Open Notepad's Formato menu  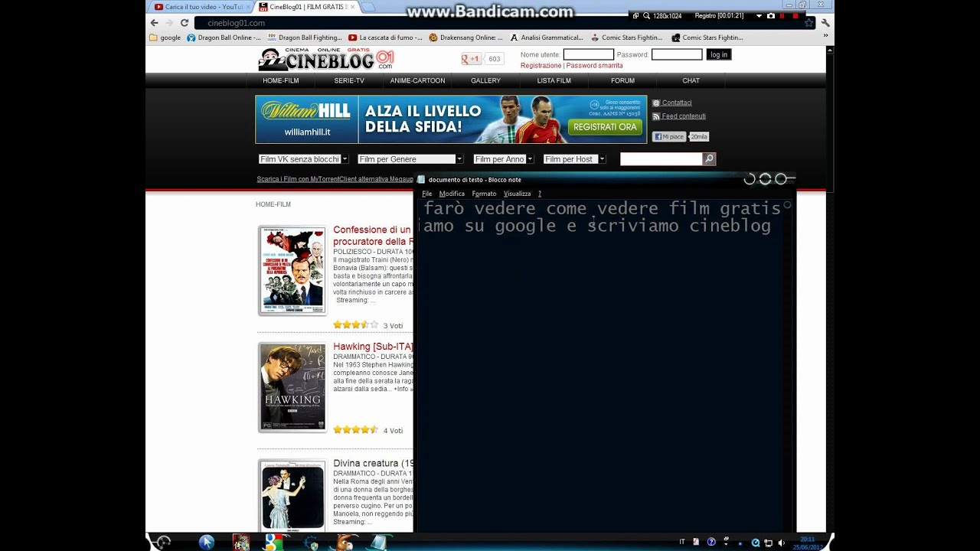[484, 194]
